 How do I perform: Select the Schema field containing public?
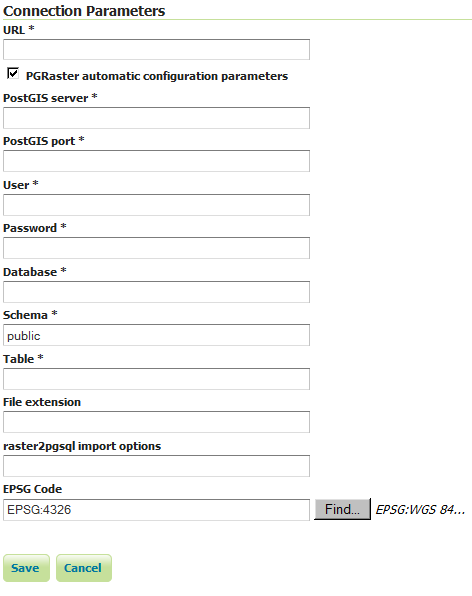click(x=157, y=335)
